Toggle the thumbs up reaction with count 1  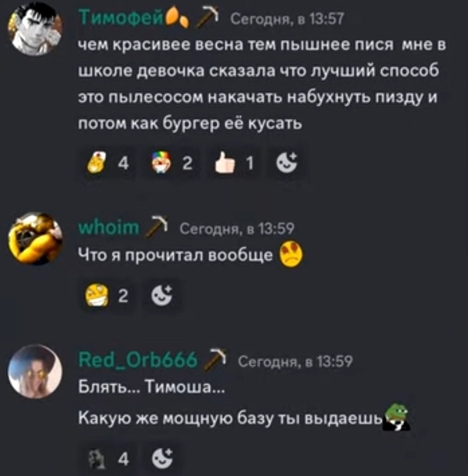[x=234, y=163]
